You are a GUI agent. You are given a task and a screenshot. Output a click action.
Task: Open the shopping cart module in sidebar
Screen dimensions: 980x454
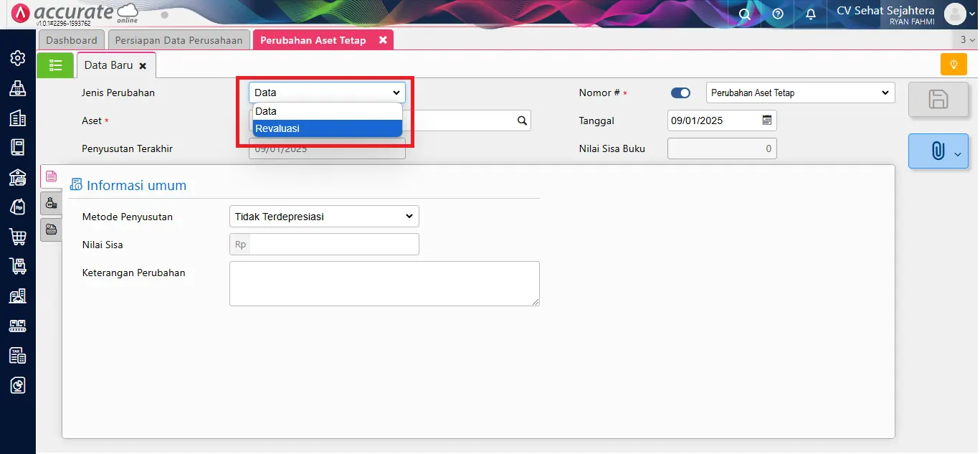18,237
